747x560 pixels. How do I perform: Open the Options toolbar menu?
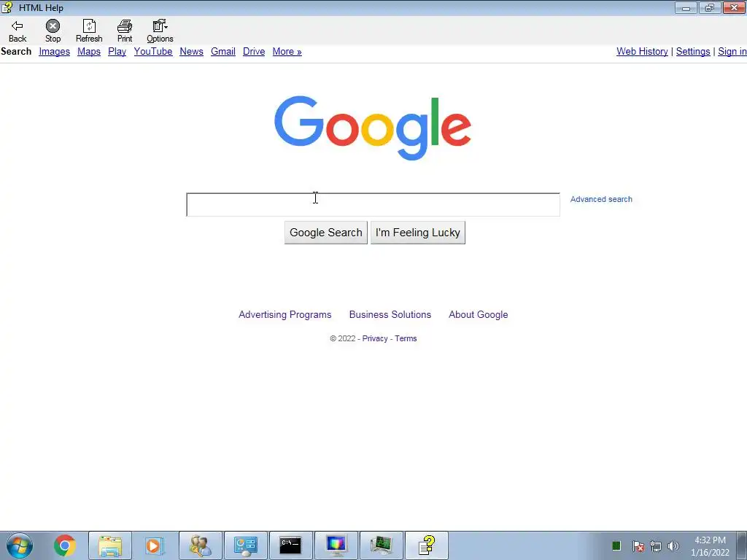tap(160, 31)
